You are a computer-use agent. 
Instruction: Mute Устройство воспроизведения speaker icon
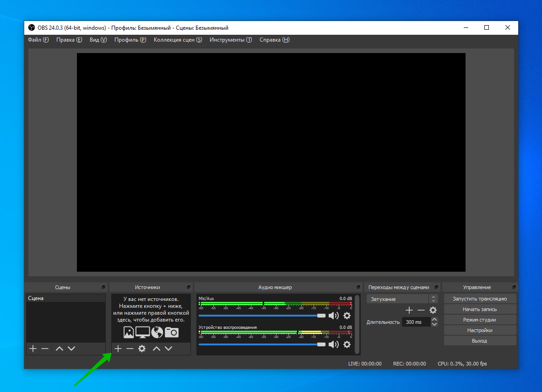(x=334, y=344)
